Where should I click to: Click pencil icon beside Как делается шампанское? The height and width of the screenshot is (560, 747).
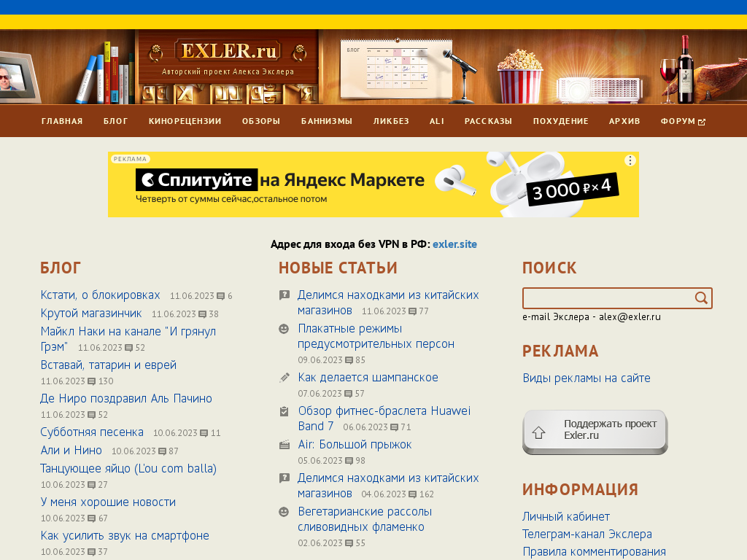coord(285,378)
